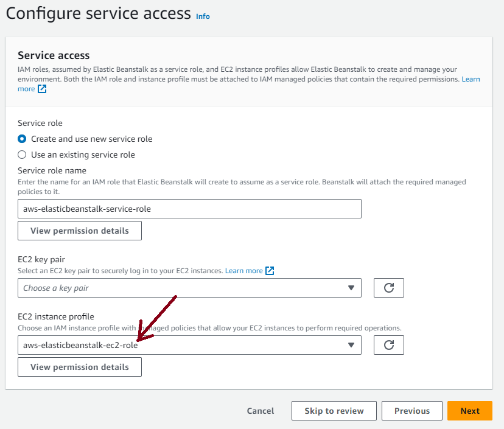504x429 pixels.
Task: Click the Cancel button
Action: click(x=261, y=411)
